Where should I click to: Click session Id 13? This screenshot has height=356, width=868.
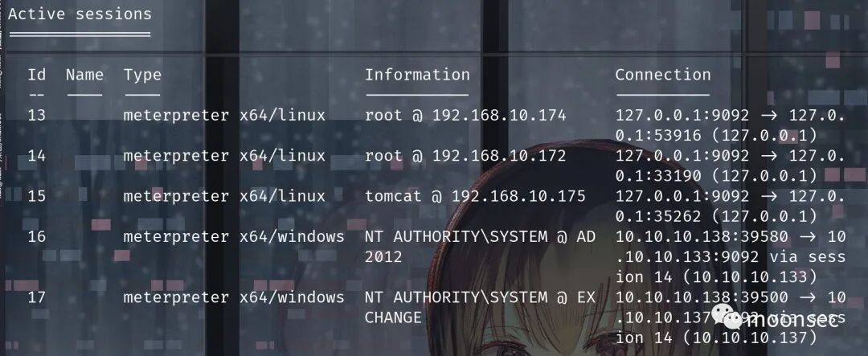click(x=37, y=115)
